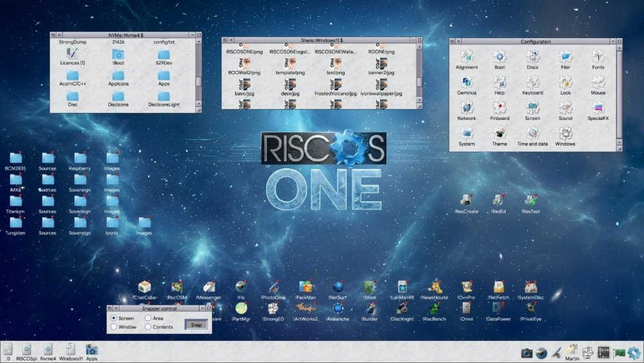Open the Raspberry pinboard folder

click(x=80, y=161)
